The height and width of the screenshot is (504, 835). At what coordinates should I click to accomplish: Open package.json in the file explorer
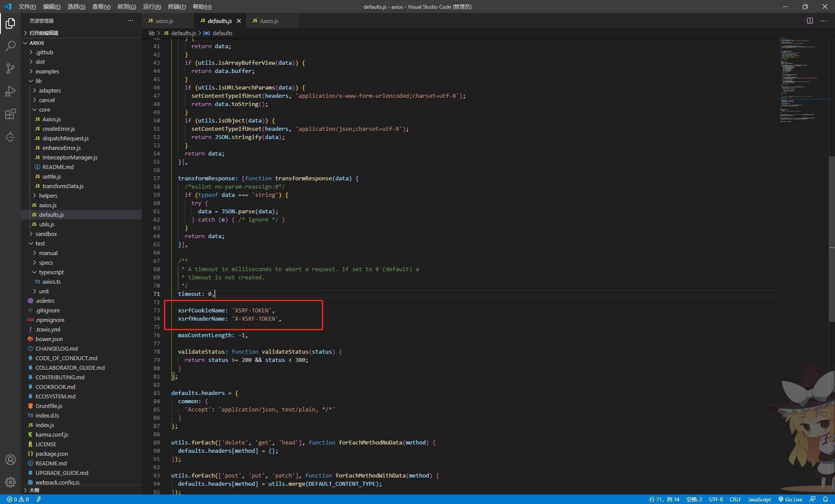51,454
